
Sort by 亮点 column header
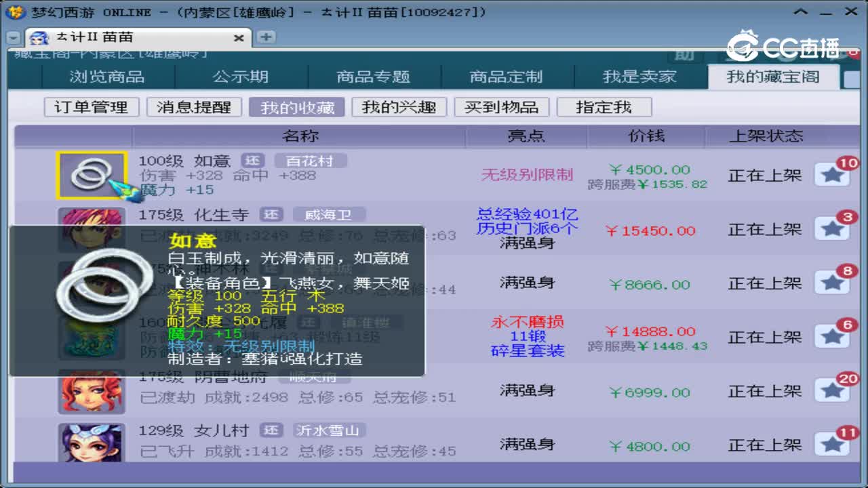(x=526, y=136)
